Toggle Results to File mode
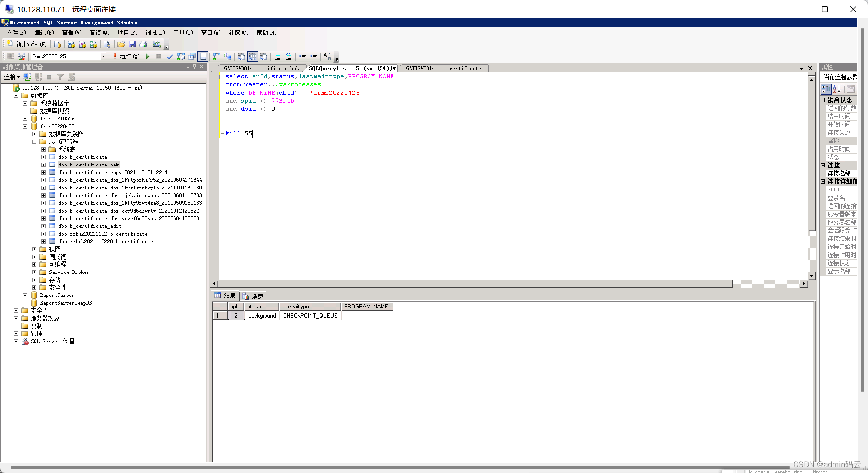Screen dimensions: 868x473 [x=264, y=57]
